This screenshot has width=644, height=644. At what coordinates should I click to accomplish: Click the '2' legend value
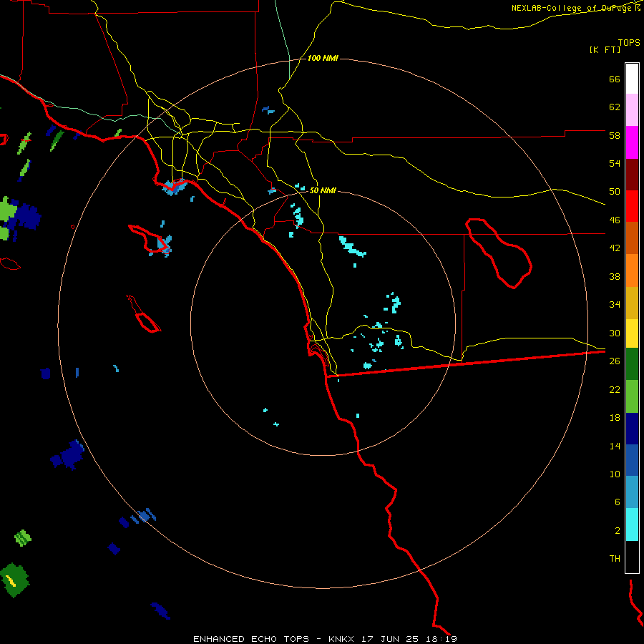pos(618,531)
